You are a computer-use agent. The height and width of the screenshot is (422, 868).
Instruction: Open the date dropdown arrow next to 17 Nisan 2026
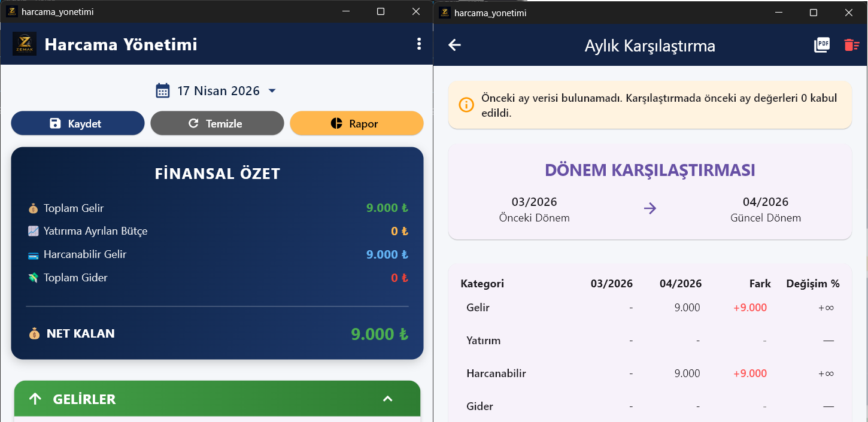tap(272, 91)
